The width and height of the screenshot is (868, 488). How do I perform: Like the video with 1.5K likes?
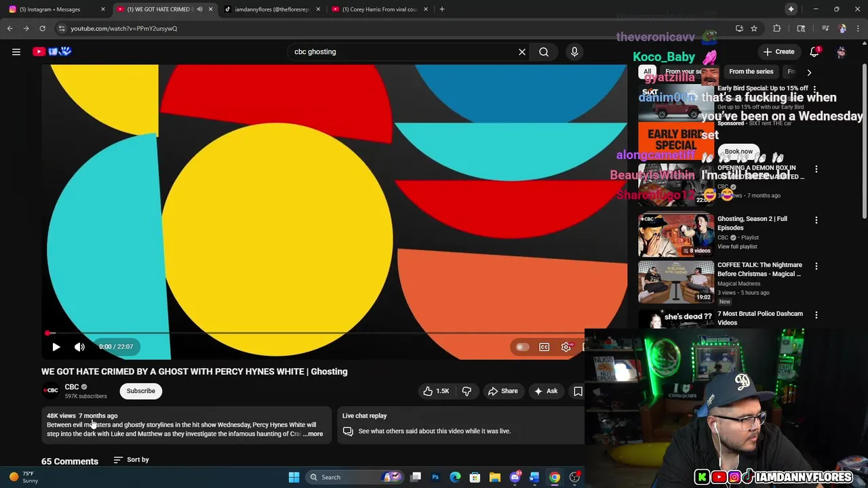pos(436,390)
